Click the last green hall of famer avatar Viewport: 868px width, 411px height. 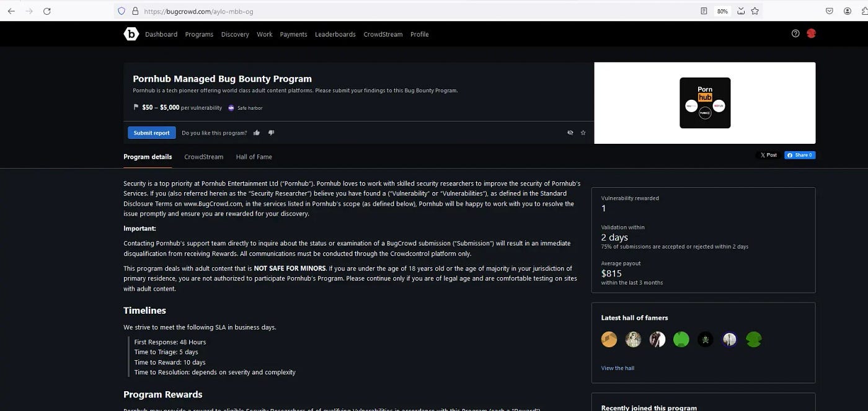754,339
